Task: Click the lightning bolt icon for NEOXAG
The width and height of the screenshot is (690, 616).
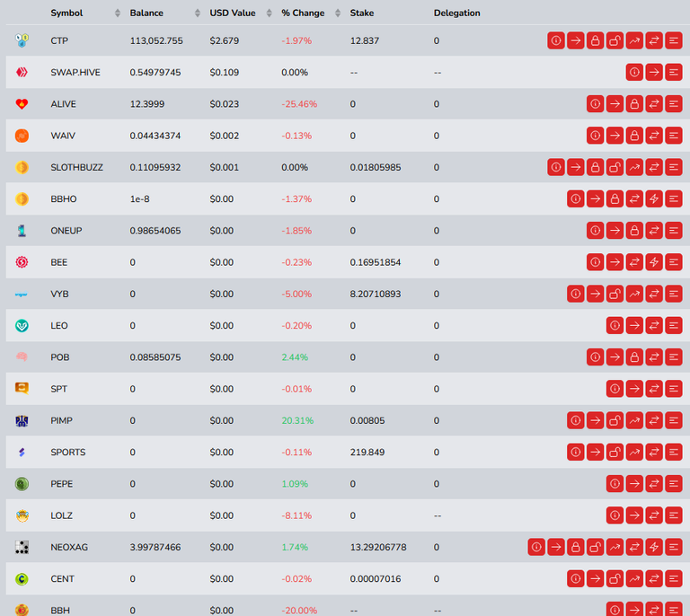Action: click(654, 548)
